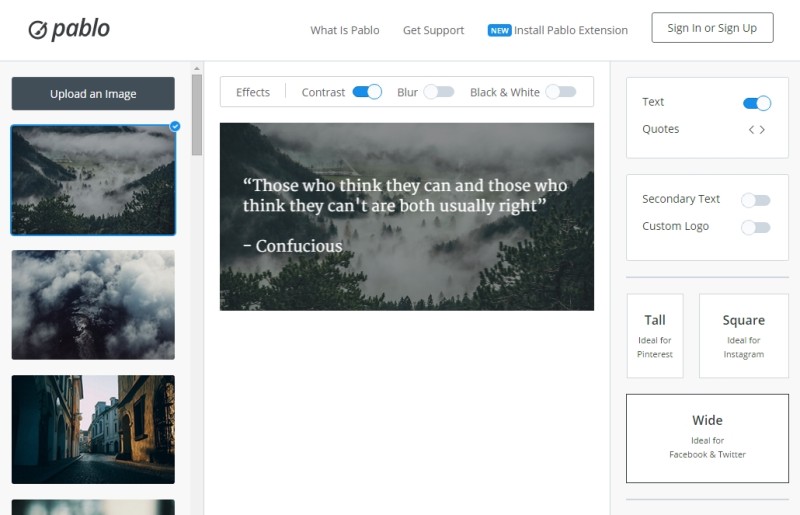Choose the Square Instagram size option
Viewport: 800px width, 515px height.
point(743,335)
